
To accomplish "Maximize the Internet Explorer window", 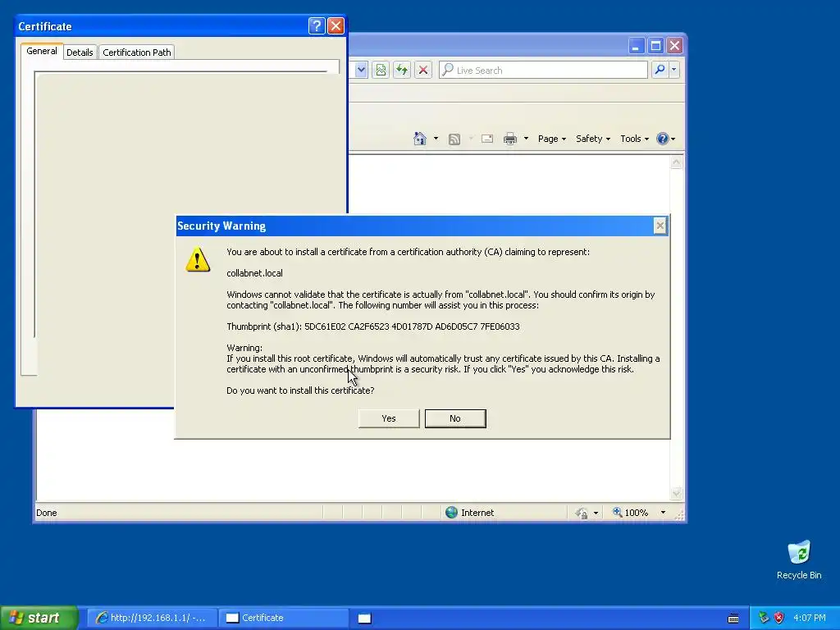I will [655, 46].
